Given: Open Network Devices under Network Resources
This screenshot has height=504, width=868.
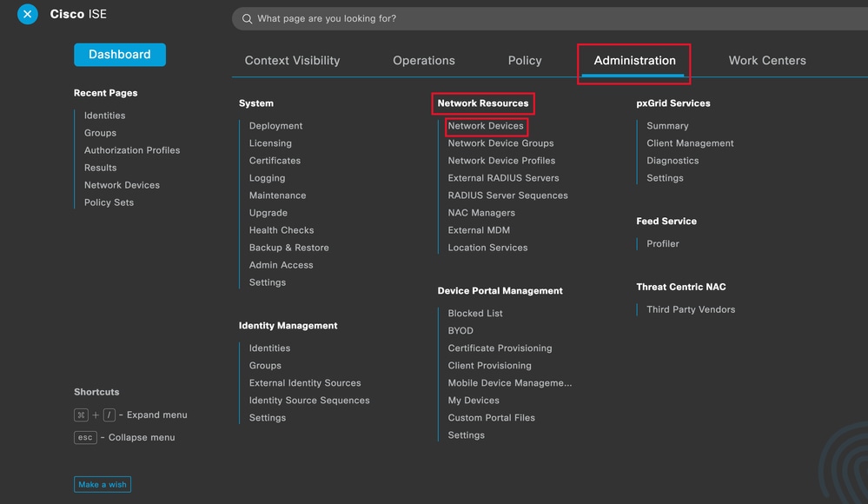Looking at the screenshot, I should [486, 126].
